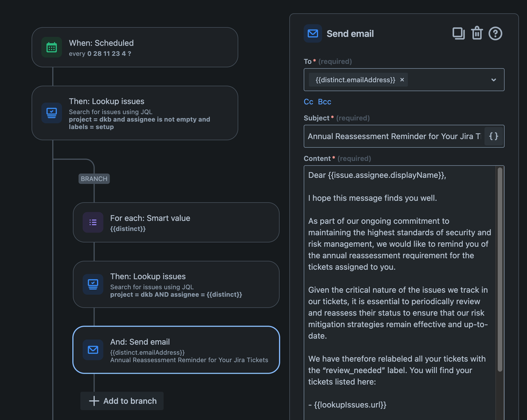Viewport: 527px width, 420px height.
Task: Click the green calendar Scheduled trigger icon
Action: 51,47
